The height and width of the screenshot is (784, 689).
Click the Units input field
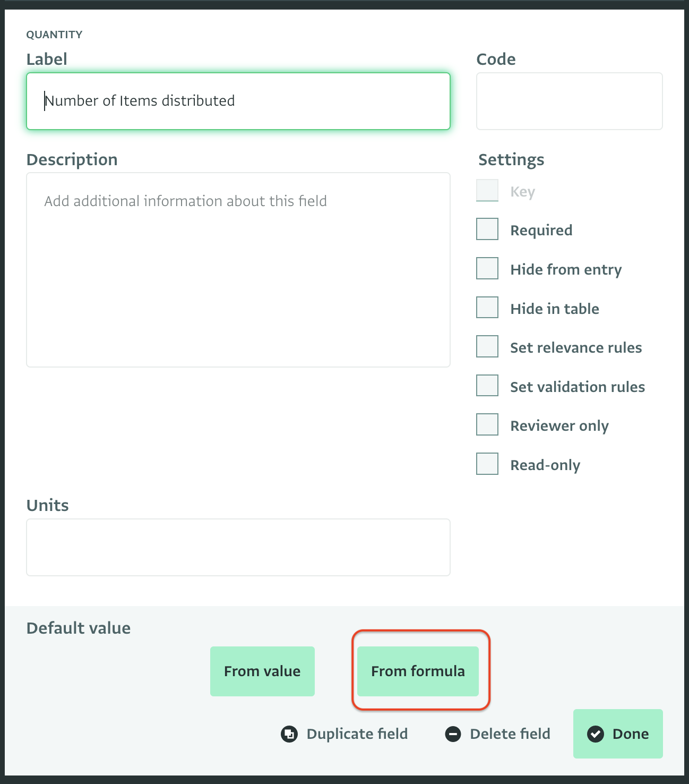238,547
